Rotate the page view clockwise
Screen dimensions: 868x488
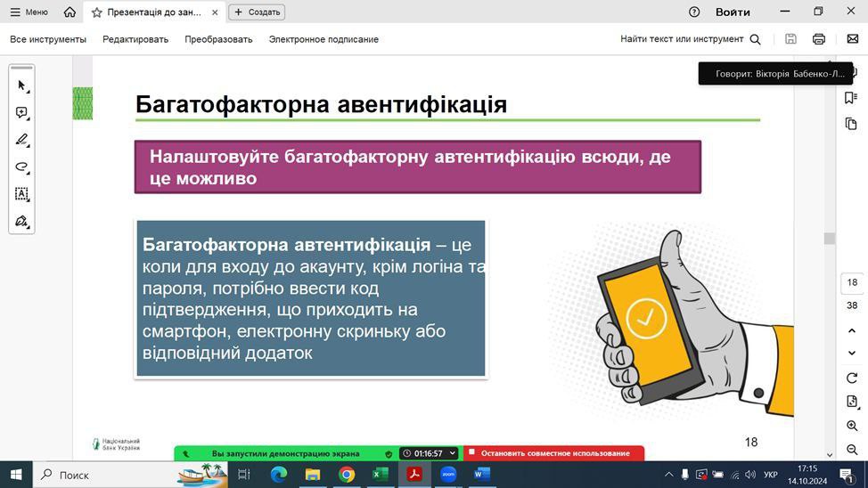click(852, 378)
